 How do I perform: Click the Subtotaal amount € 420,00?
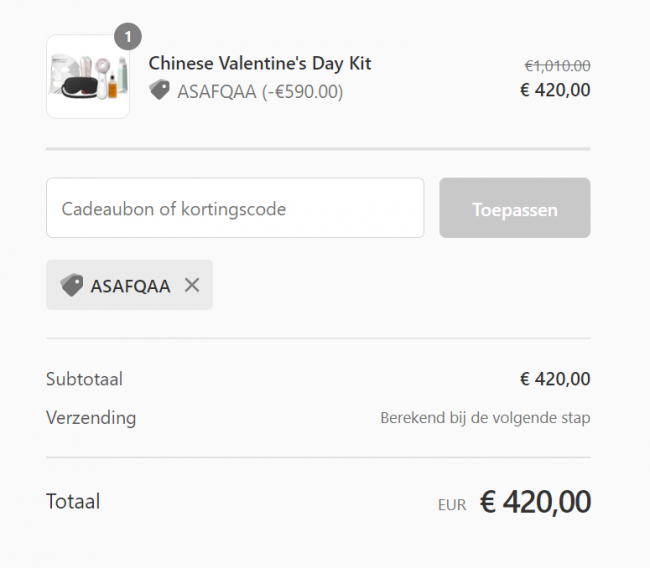pos(555,379)
